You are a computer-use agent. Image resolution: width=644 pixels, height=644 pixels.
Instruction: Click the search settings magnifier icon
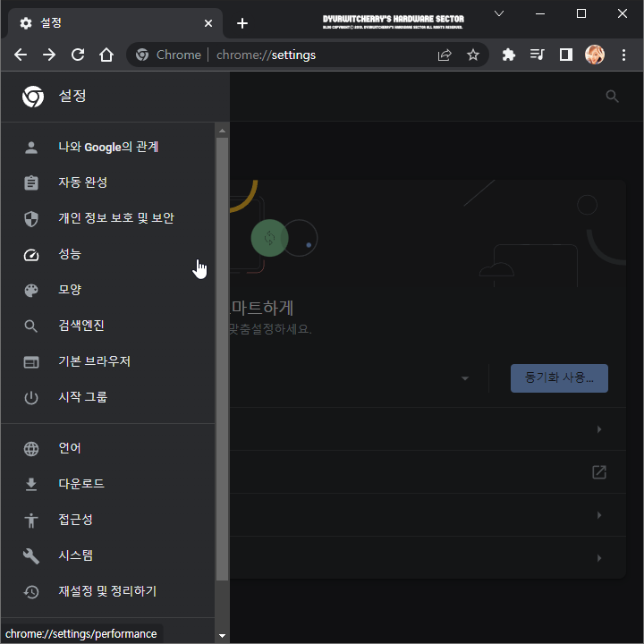click(x=612, y=96)
